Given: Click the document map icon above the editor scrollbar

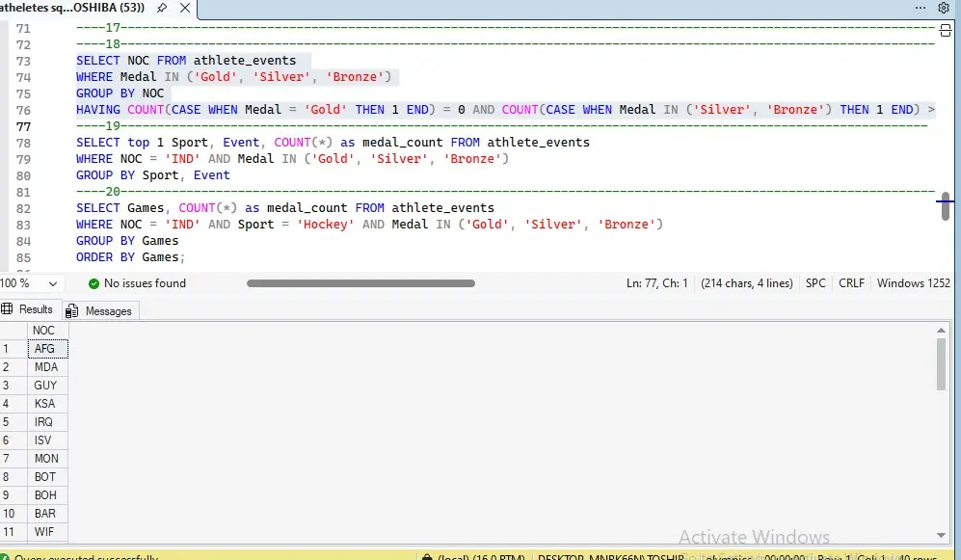Looking at the screenshot, I should [x=946, y=29].
